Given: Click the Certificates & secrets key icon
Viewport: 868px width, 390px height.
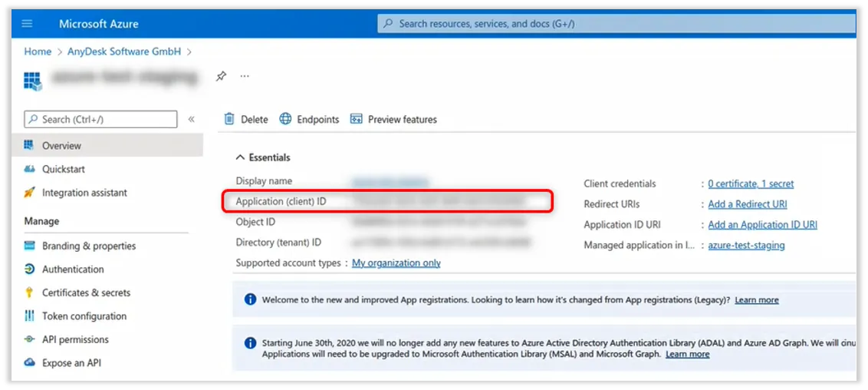Looking at the screenshot, I should [x=30, y=292].
